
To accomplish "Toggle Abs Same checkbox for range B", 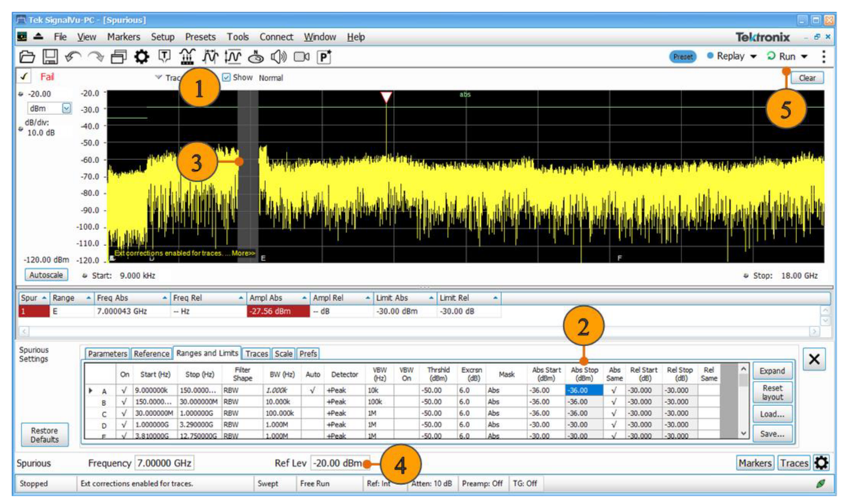I will [x=614, y=402].
